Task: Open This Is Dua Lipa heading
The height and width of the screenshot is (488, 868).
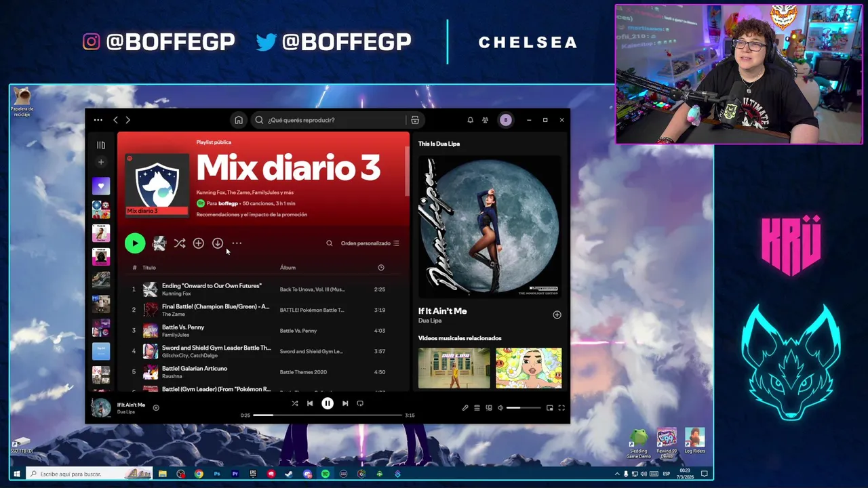Action: (439, 144)
